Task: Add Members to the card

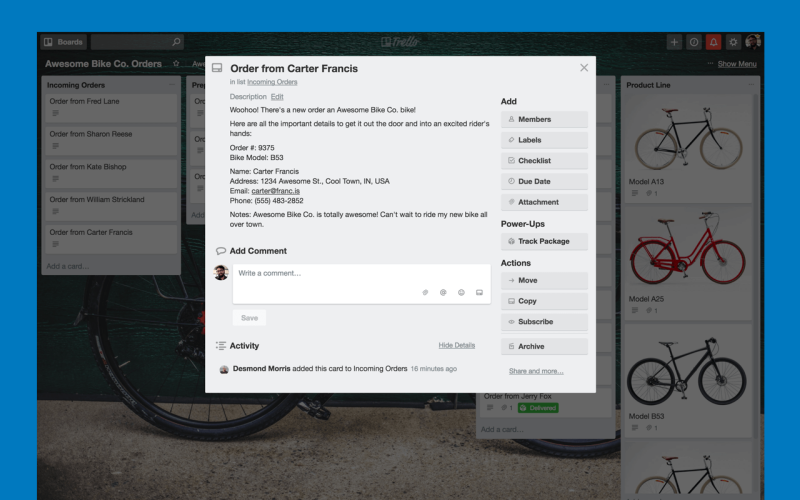Action: pos(544,119)
